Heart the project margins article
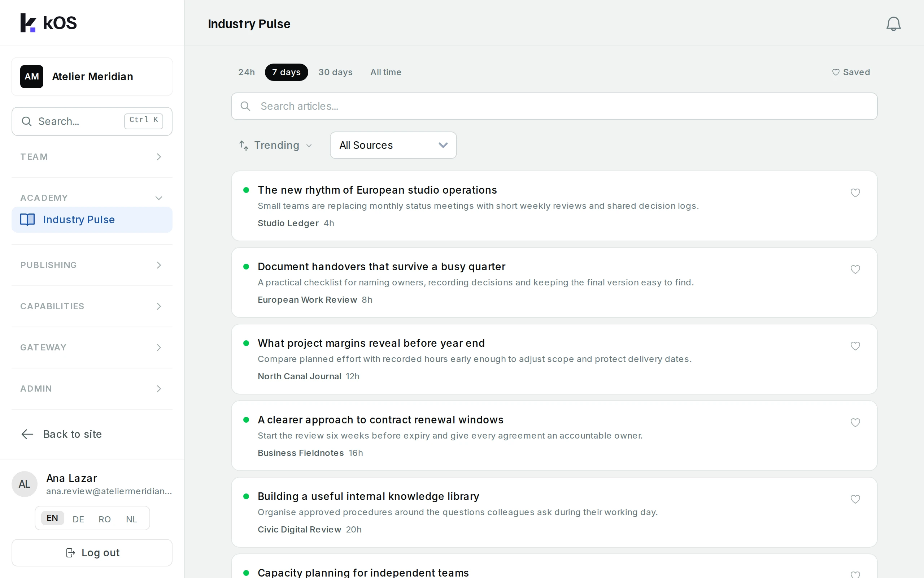The width and height of the screenshot is (924, 578). click(855, 346)
